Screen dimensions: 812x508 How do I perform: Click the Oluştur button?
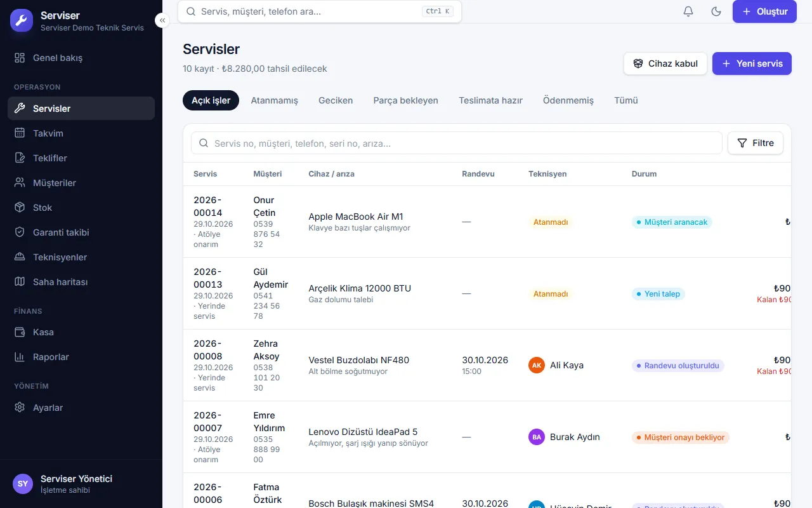[764, 11]
